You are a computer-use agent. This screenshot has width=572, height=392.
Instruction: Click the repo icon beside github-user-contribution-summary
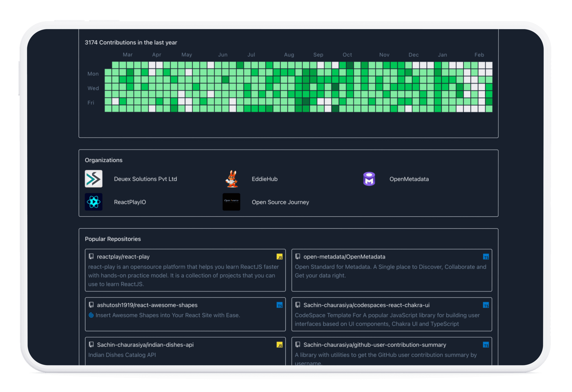click(x=298, y=345)
